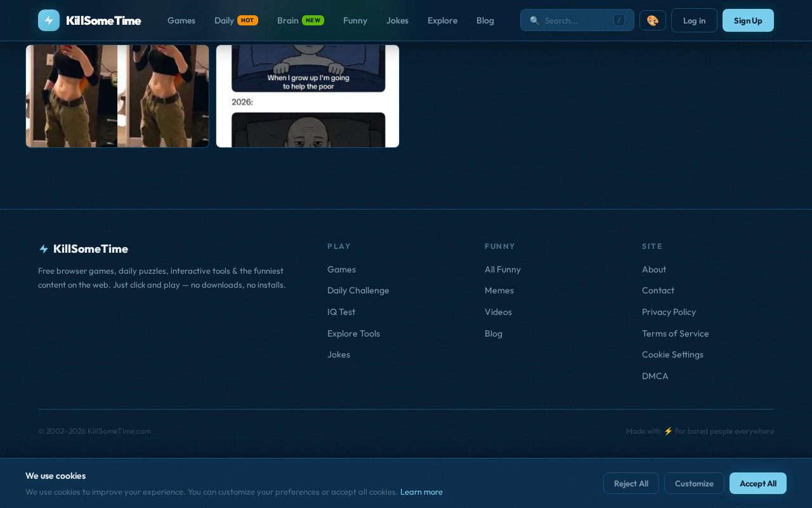
Task: Click Accept All cookies button
Action: click(758, 483)
